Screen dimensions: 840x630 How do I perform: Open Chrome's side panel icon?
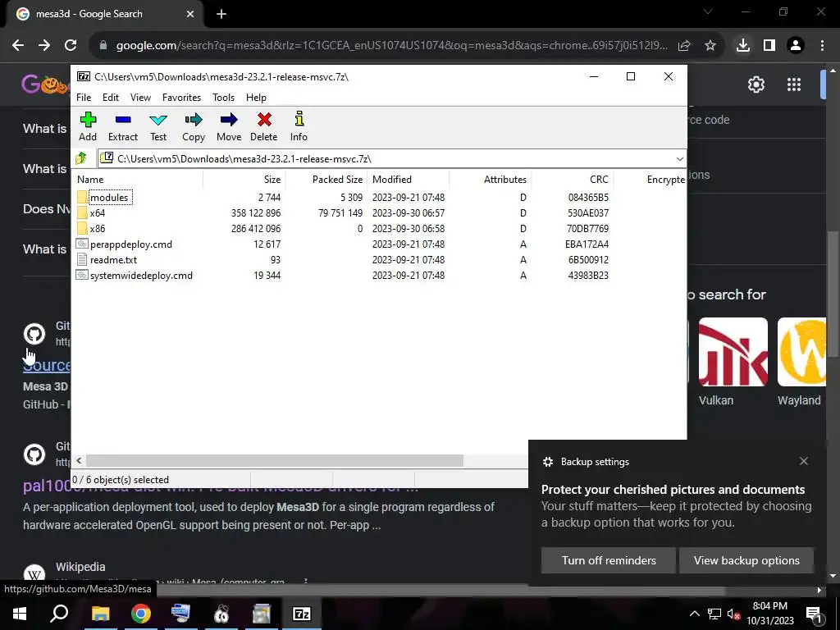click(x=769, y=46)
